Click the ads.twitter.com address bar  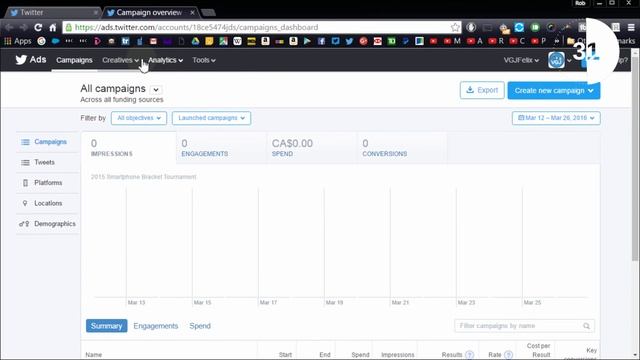[x=261, y=27]
